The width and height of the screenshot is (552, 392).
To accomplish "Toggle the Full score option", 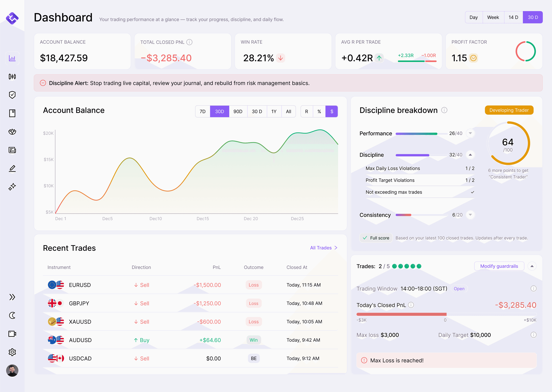I will (376, 238).
